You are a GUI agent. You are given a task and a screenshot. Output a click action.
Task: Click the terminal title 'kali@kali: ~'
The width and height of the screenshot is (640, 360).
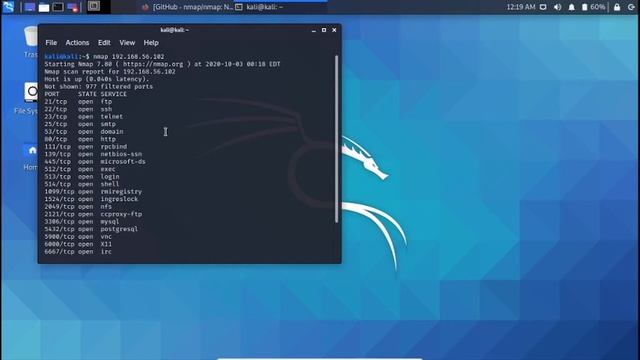point(174,30)
